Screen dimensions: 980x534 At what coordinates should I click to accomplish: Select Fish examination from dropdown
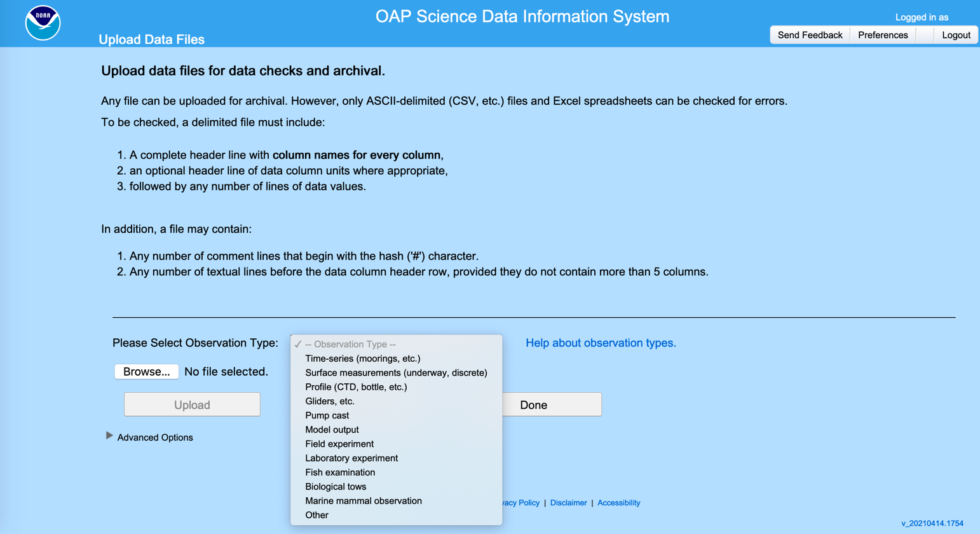tap(340, 472)
